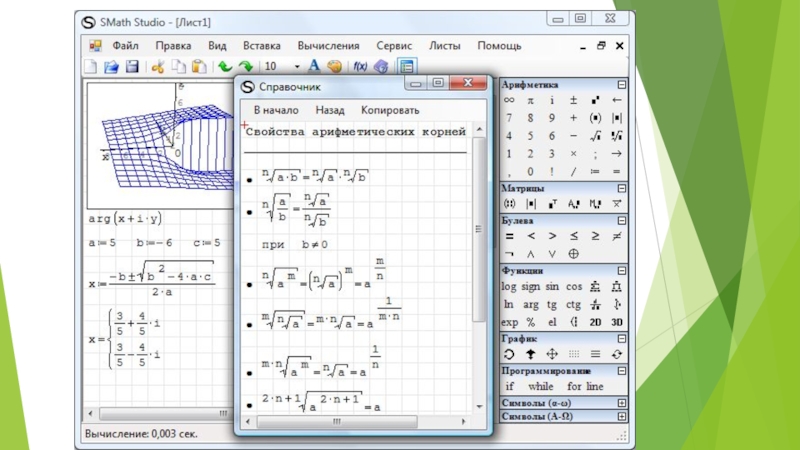This screenshot has width=800, height=450.
Task: Open the font size 10 dropdown
Action: (296, 66)
